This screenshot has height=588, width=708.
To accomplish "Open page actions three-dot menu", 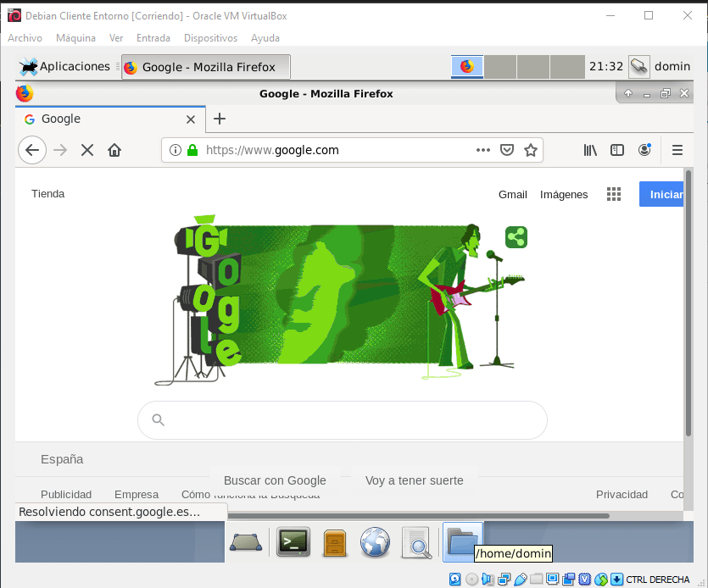I will [483, 150].
